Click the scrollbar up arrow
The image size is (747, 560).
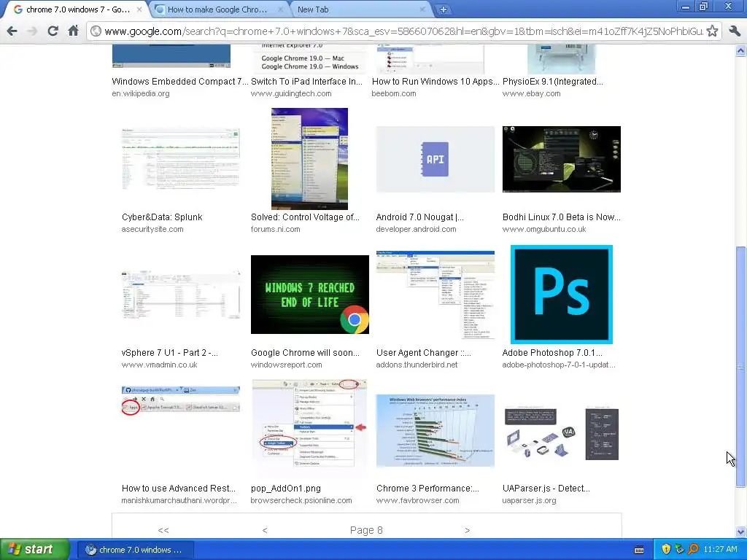click(x=741, y=50)
